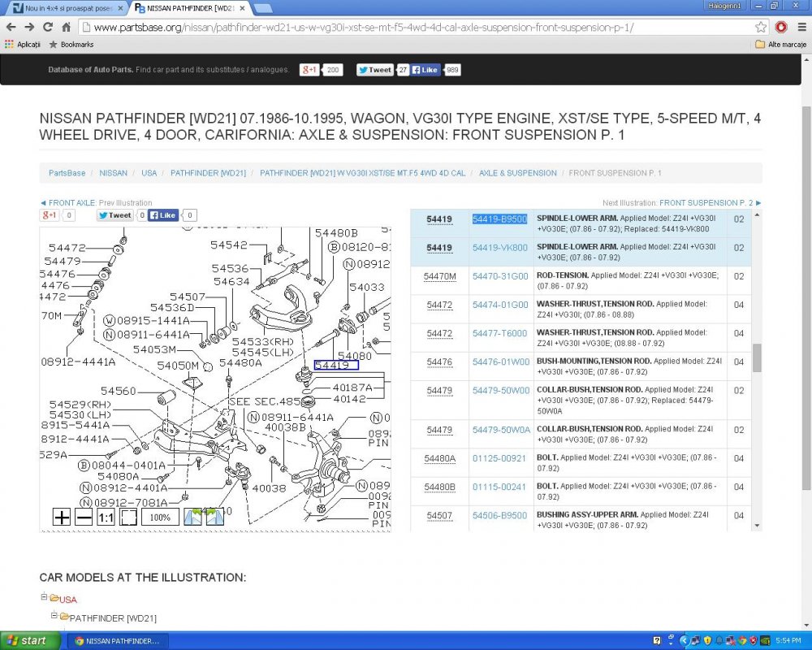The image size is (812, 650).
Task: Click the Google +1 button above the diagram
Action: 49,215
